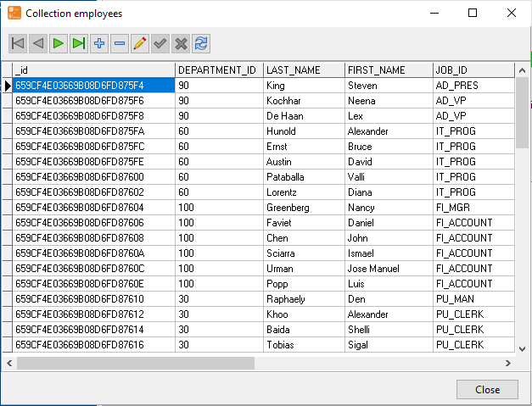The height and width of the screenshot is (406, 532).
Task: Click the JOB_ID column header
Action: click(x=472, y=70)
